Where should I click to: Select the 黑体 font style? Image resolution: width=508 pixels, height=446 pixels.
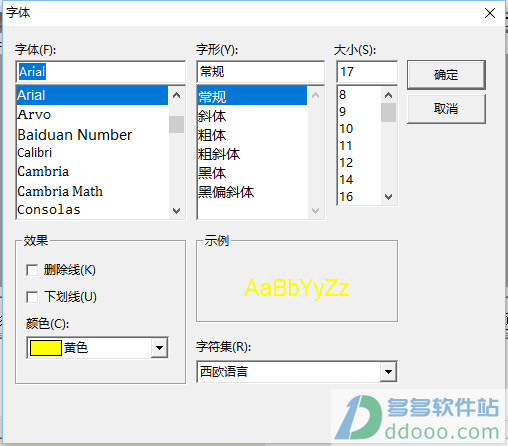click(x=252, y=173)
